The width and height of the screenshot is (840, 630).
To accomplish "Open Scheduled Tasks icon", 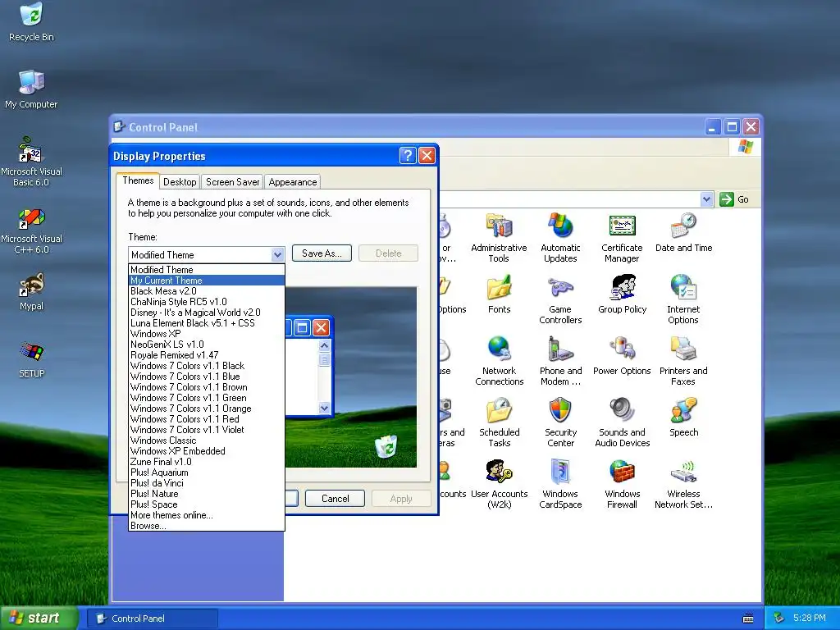I will tap(499, 422).
